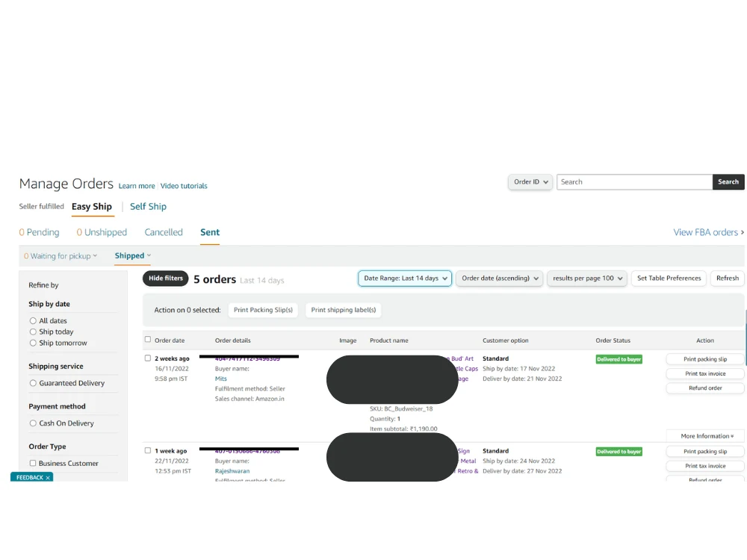Screen dimensions: 747x560
Task: Click Print Packing Slip(s) bulk action
Action: (264, 310)
